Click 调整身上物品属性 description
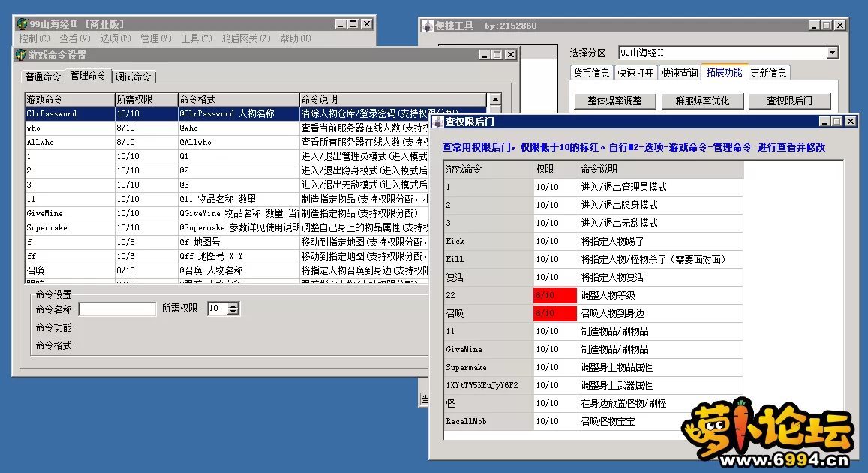The height and width of the screenshot is (473, 868). 617,367
